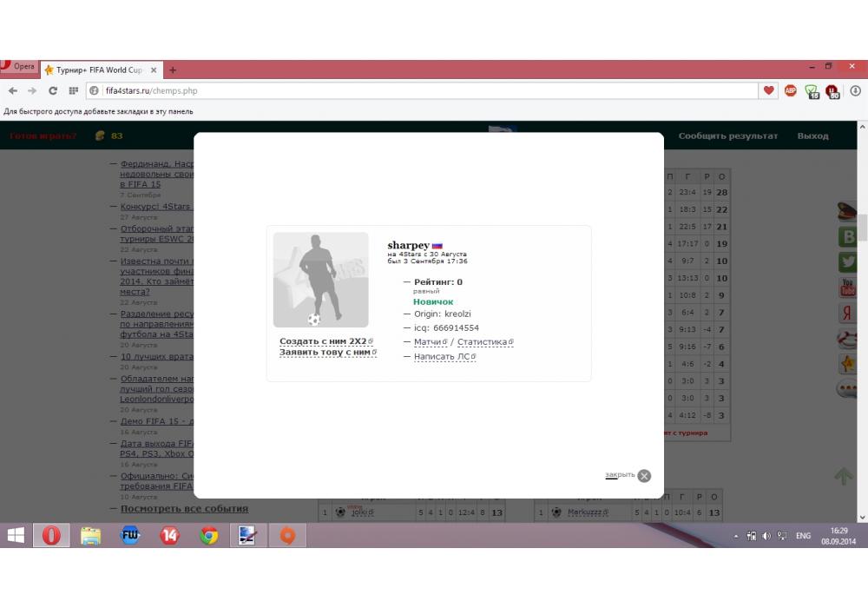Viewport: 868px width, 608px height.
Task: Click the address bar with fifa4stars.ru
Action: tap(424, 91)
